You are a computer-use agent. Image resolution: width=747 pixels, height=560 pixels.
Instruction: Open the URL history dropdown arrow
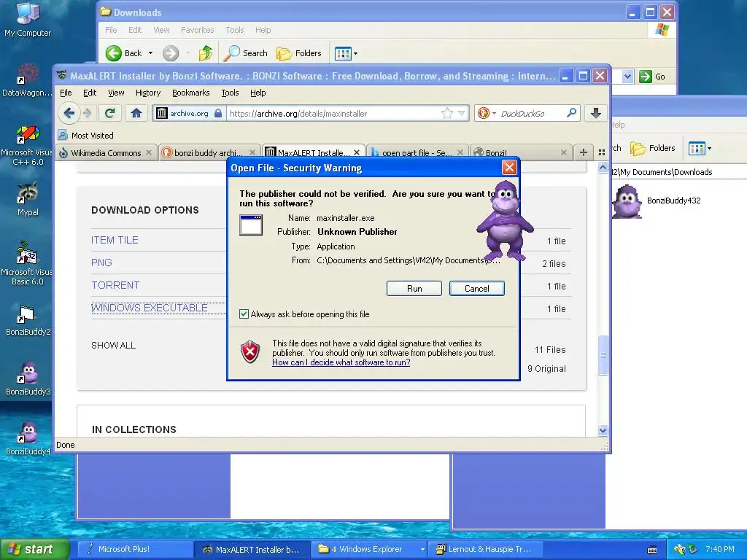click(461, 113)
